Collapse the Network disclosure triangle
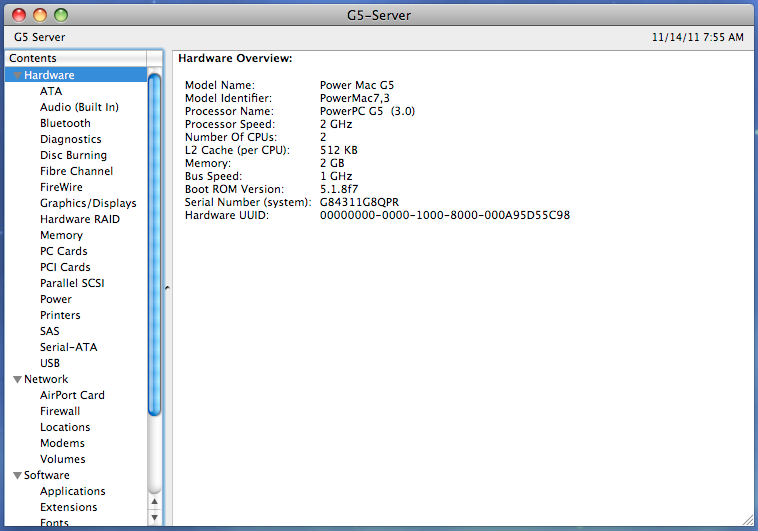 point(17,380)
